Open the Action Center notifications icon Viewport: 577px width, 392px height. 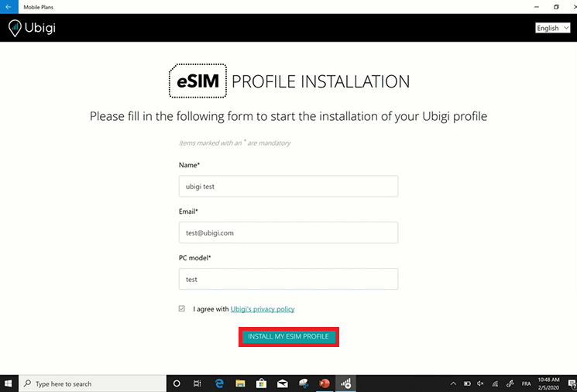572,383
